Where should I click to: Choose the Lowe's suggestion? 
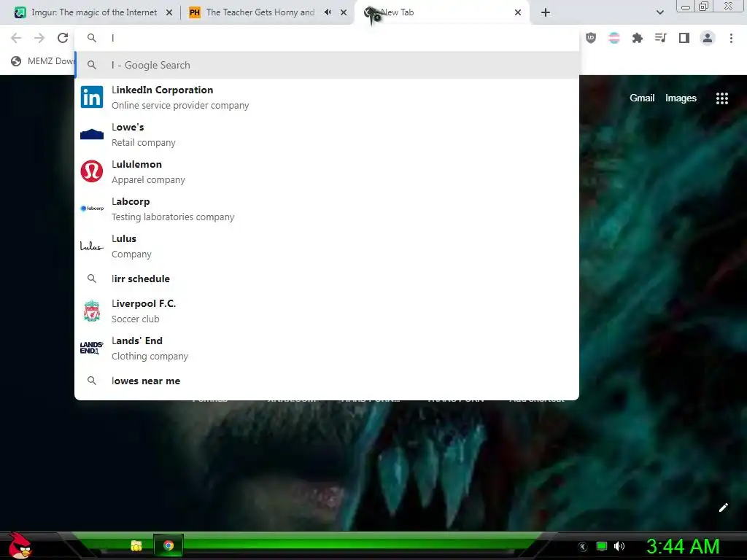point(327,135)
